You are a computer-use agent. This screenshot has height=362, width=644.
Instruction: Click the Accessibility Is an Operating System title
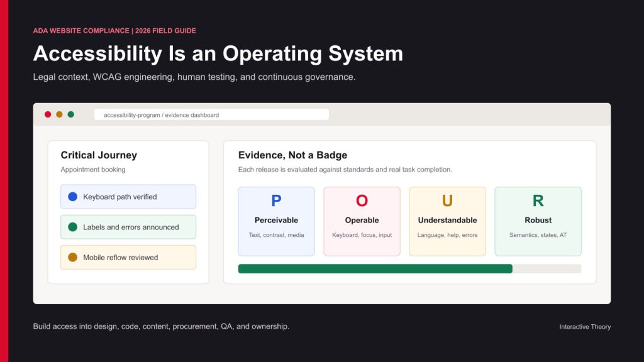point(218,54)
